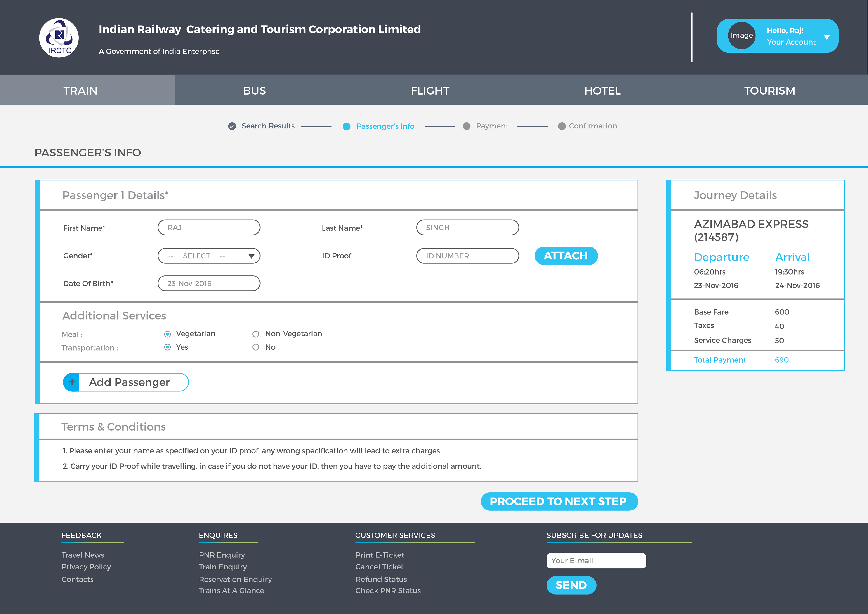This screenshot has height=614, width=868.
Task: Switch to the FLIGHT tab
Action: click(x=430, y=90)
